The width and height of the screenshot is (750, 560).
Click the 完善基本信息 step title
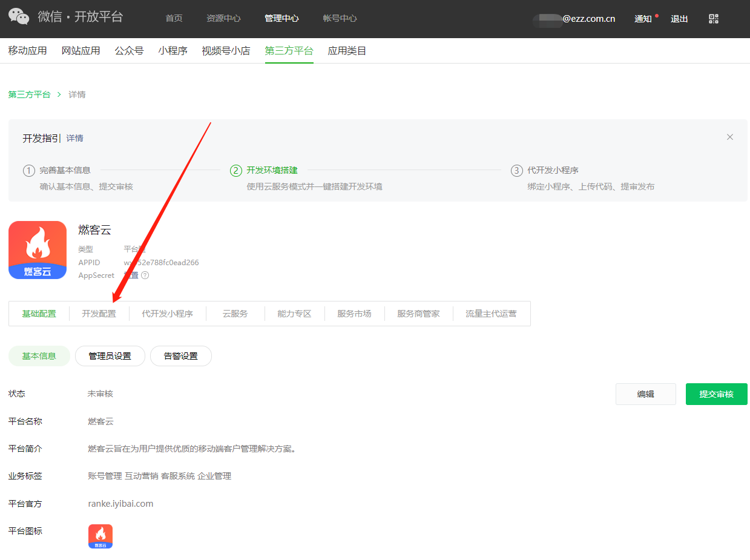click(65, 171)
